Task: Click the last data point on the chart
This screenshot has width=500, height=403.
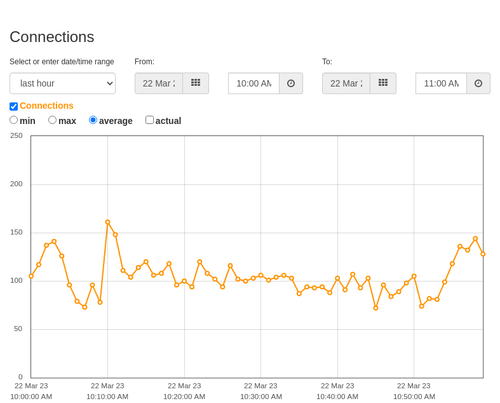Action: point(483,254)
